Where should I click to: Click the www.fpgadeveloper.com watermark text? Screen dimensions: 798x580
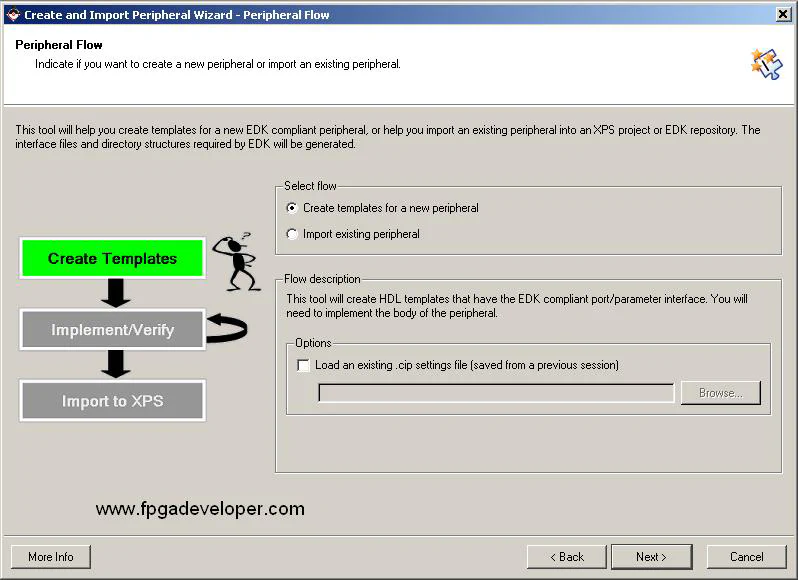pyautogui.click(x=200, y=509)
